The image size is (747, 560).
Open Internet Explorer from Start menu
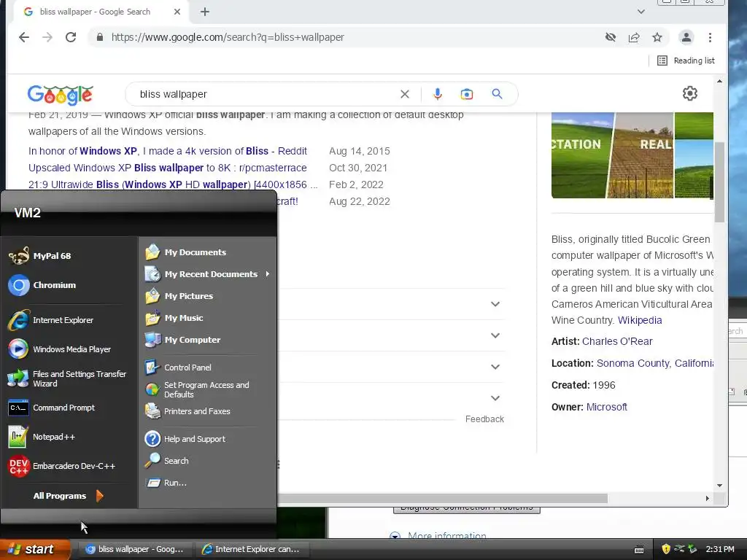[x=50, y=320]
